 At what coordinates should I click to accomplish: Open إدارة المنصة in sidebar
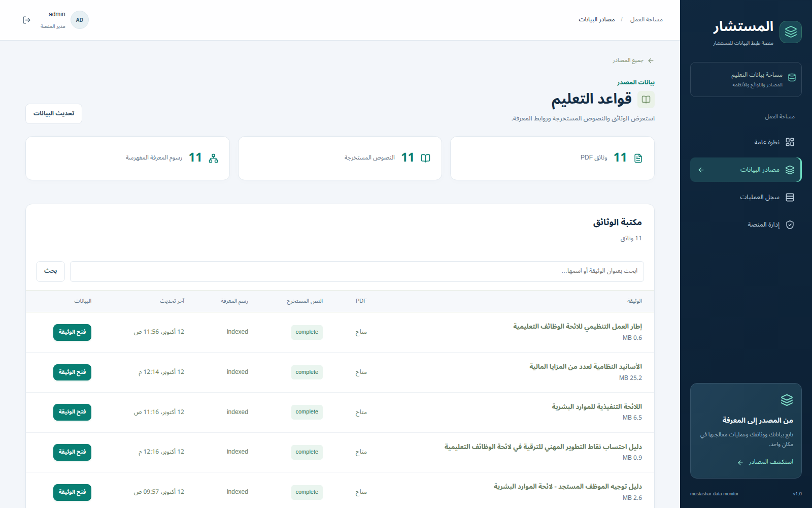click(x=746, y=225)
